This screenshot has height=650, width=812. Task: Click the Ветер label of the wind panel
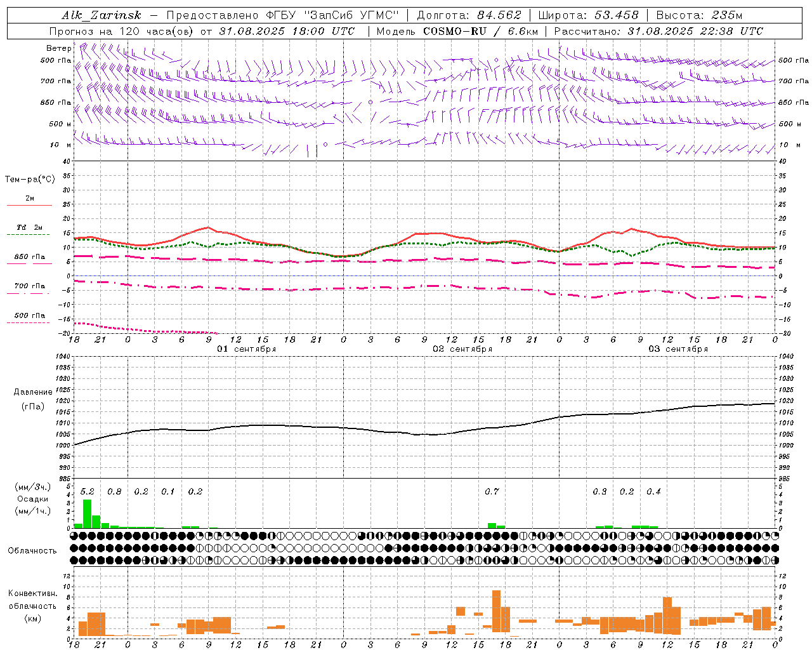pos(59,48)
